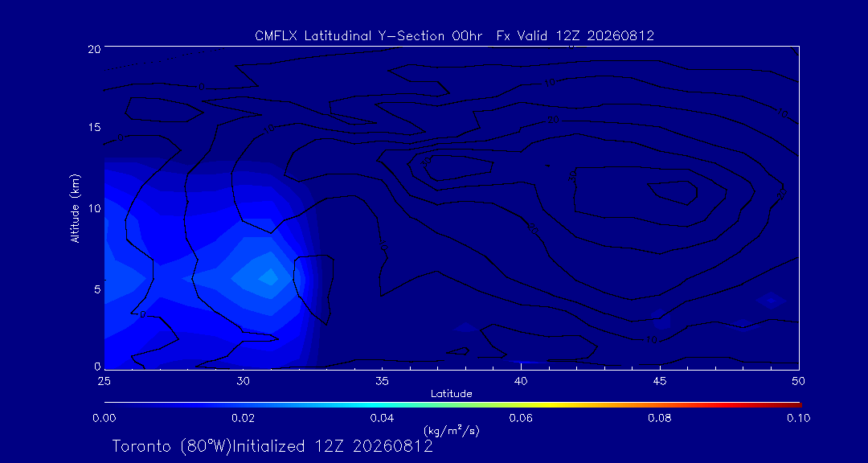Click the Altitude (km) axis label
Viewport: 868px width, 463px height.
click(x=76, y=207)
